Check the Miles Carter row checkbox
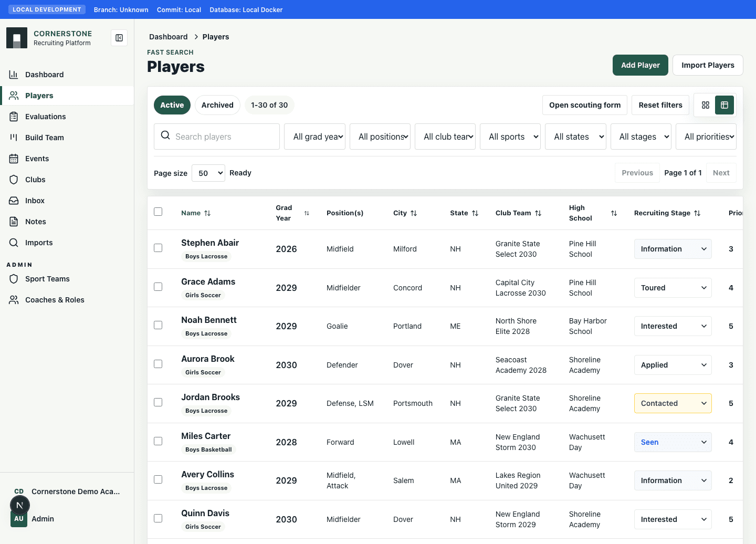This screenshot has width=756, height=544. (x=158, y=441)
